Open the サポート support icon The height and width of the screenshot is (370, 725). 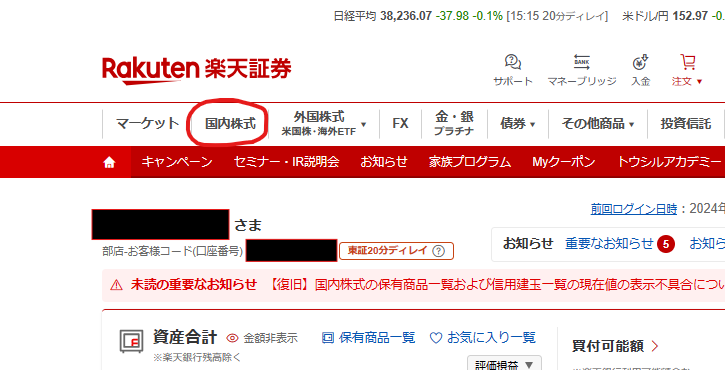pyautogui.click(x=513, y=62)
